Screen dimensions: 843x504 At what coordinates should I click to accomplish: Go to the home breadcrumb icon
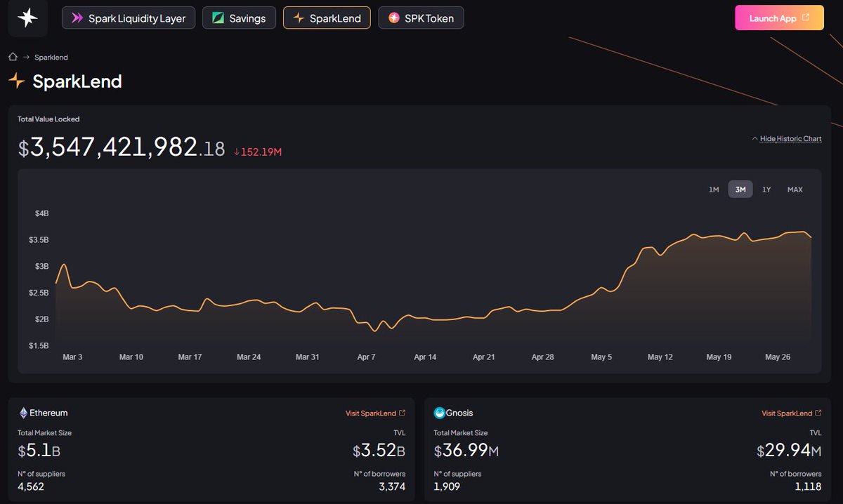(x=13, y=57)
